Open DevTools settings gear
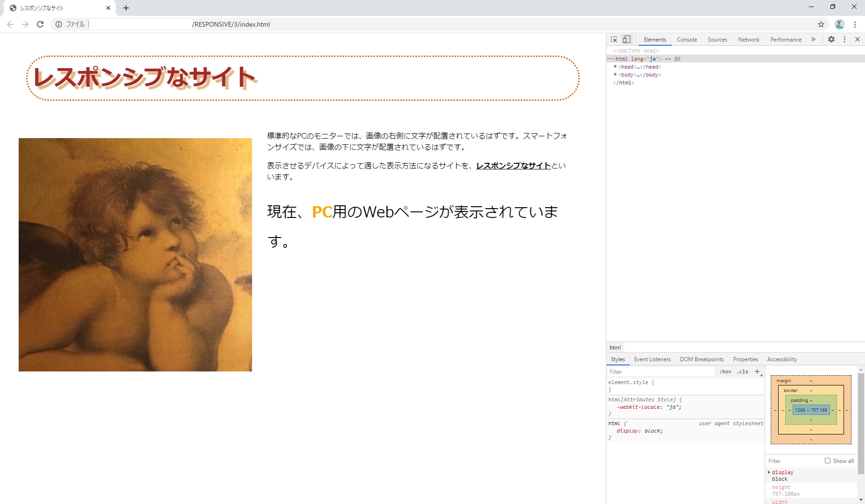This screenshot has height=504, width=865. point(831,39)
